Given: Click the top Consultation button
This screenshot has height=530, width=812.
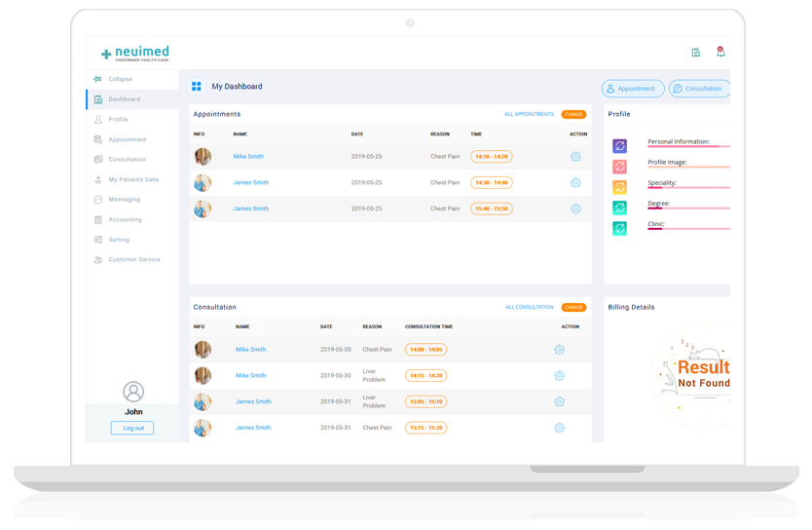Looking at the screenshot, I should (x=699, y=89).
